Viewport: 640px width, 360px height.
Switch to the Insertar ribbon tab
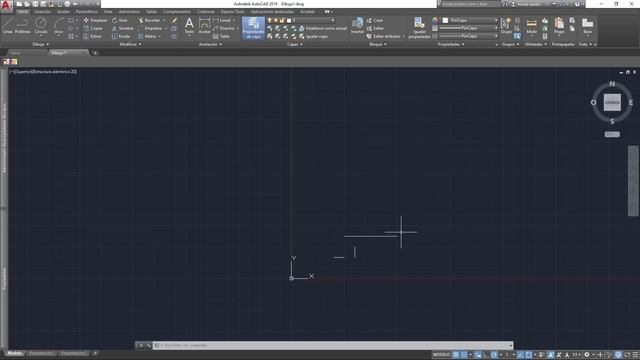click(42, 12)
